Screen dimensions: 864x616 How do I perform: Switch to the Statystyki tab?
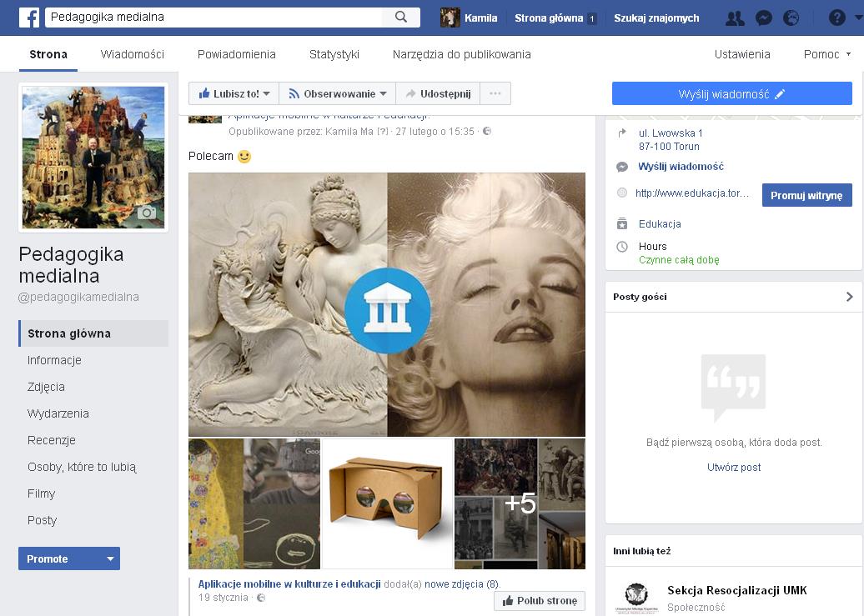334,54
